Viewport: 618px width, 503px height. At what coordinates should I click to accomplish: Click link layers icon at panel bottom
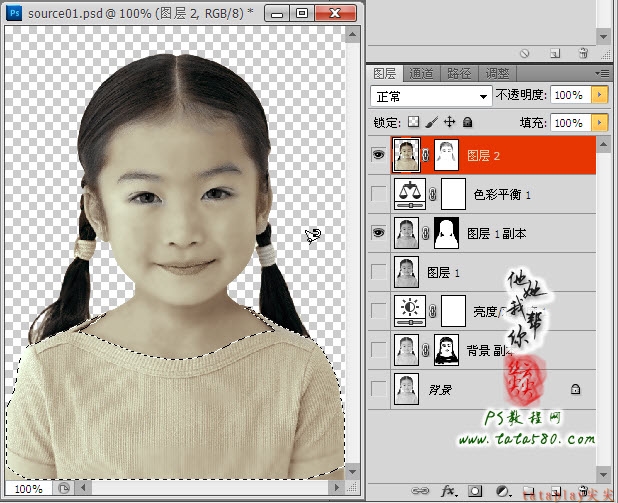(x=420, y=491)
